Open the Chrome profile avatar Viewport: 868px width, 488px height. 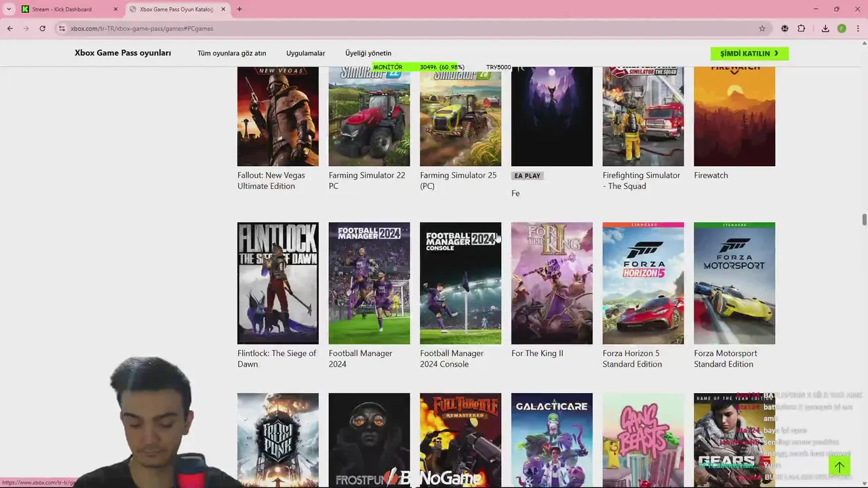842,28
